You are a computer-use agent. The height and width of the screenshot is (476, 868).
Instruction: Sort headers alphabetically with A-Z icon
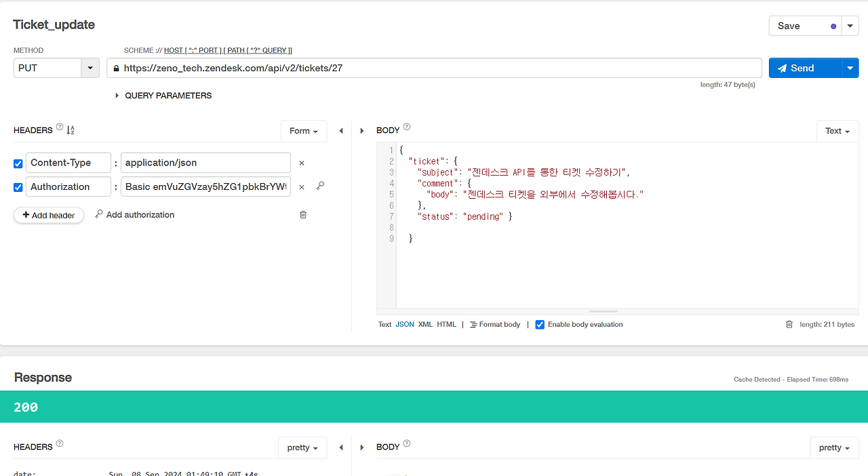coord(71,130)
